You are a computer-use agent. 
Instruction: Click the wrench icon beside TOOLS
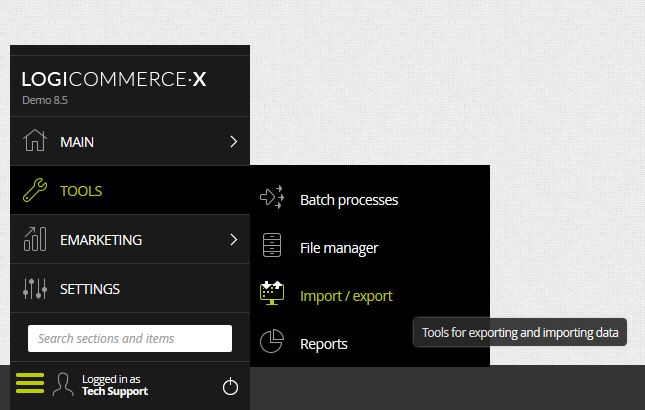pyautogui.click(x=35, y=190)
